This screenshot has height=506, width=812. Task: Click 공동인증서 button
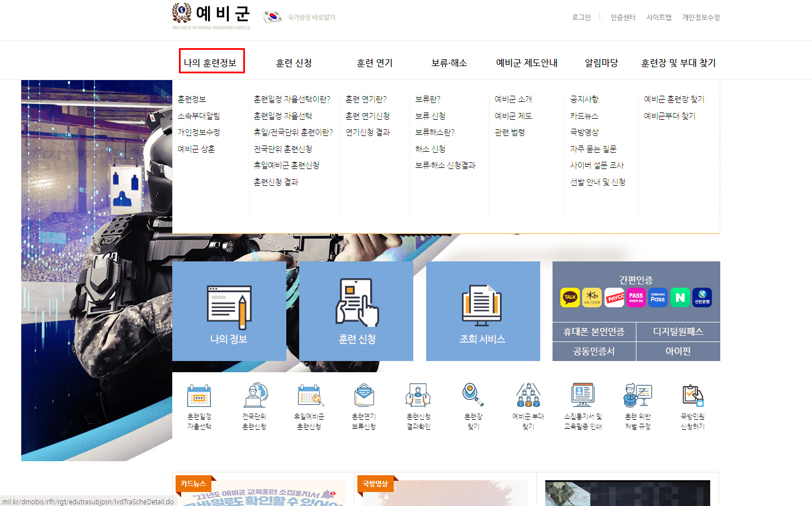[x=594, y=352]
